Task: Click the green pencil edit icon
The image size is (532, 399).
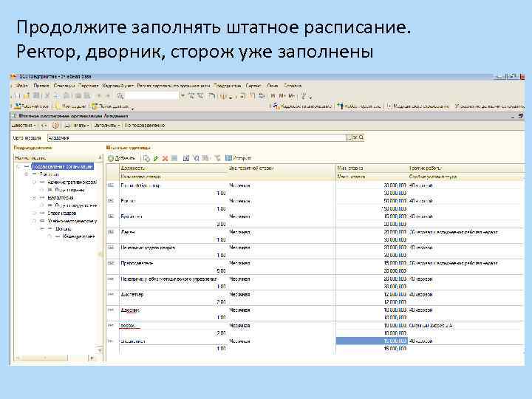Action: (x=156, y=158)
